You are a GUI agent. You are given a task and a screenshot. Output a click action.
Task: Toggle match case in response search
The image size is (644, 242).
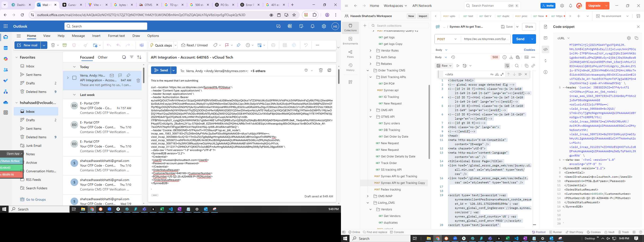[492, 74]
